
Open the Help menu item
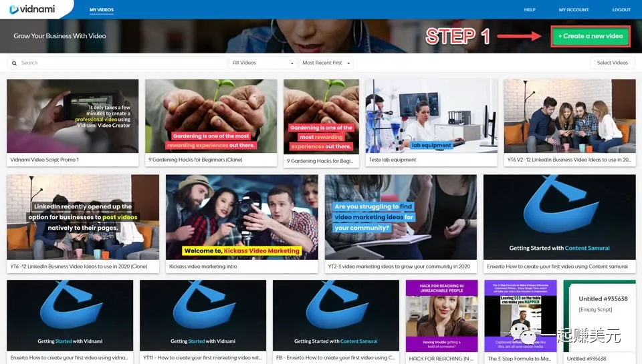pyautogui.click(x=530, y=10)
